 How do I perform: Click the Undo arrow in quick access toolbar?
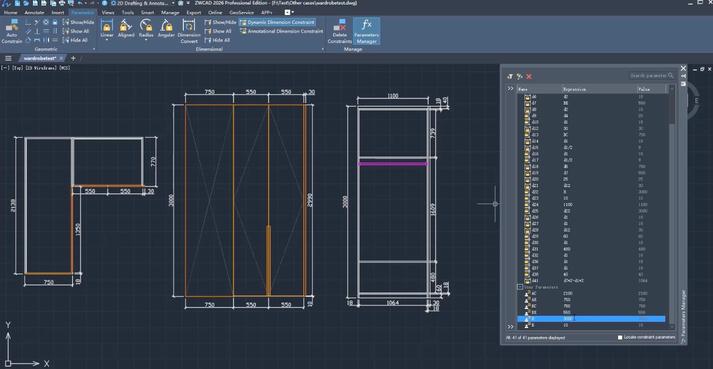80,3
